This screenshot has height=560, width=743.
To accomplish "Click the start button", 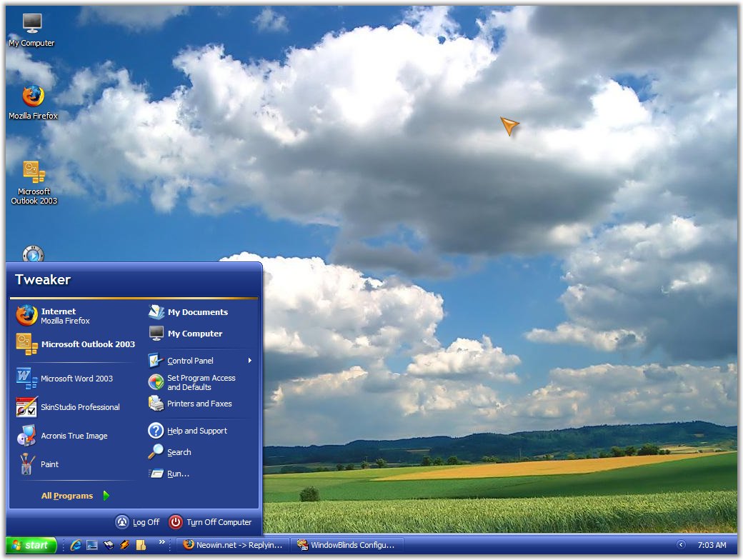I will tap(31, 545).
